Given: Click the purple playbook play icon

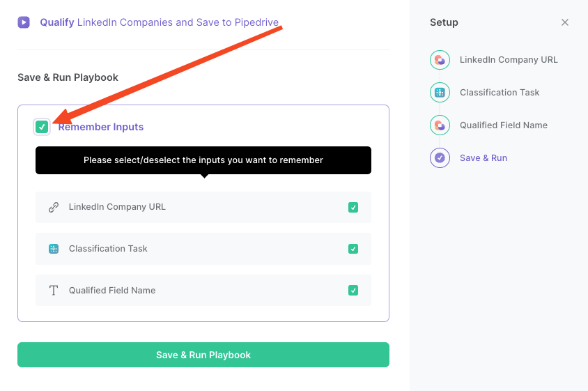Looking at the screenshot, I should coord(24,22).
